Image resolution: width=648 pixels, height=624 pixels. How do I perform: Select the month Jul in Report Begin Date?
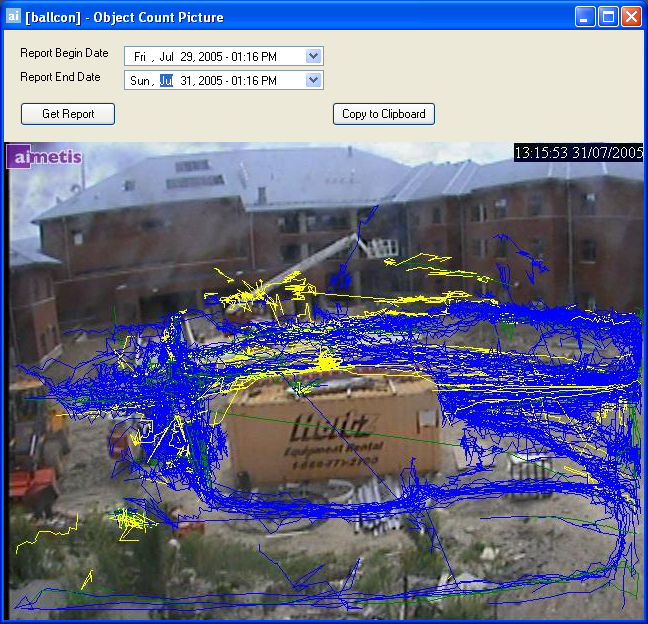click(168, 57)
